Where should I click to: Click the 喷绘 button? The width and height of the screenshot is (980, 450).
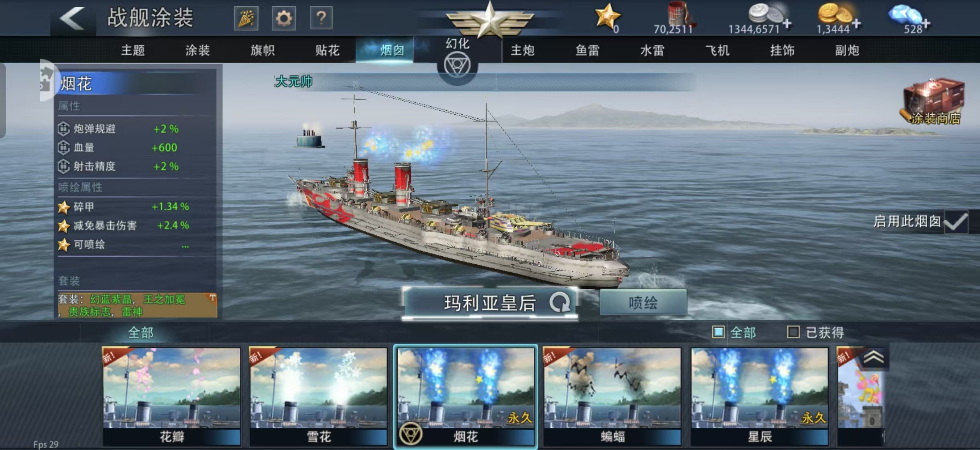click(x=643, y=303)
